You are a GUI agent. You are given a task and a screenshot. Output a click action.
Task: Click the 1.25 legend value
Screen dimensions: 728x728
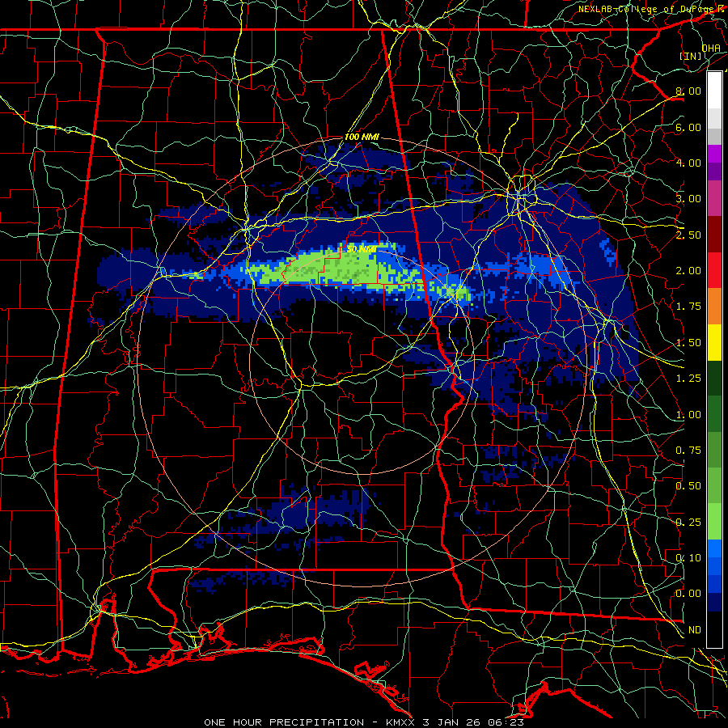coord(688,379)
